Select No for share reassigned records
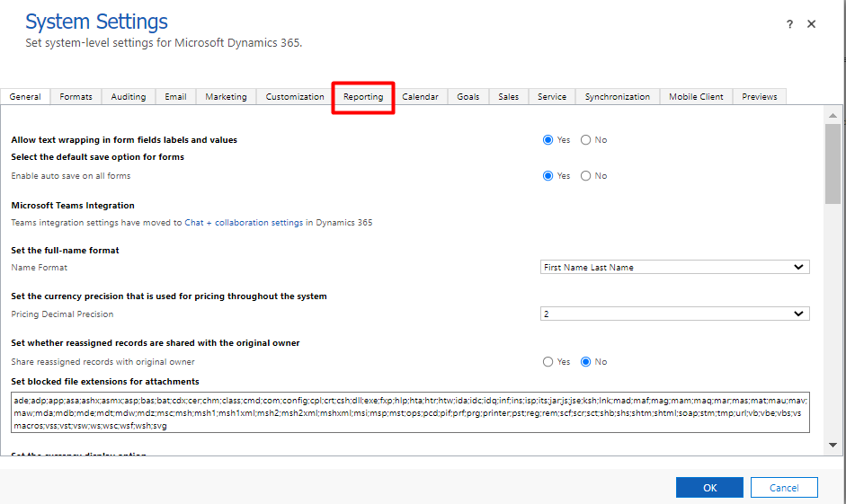 click(x=585, y=362)
